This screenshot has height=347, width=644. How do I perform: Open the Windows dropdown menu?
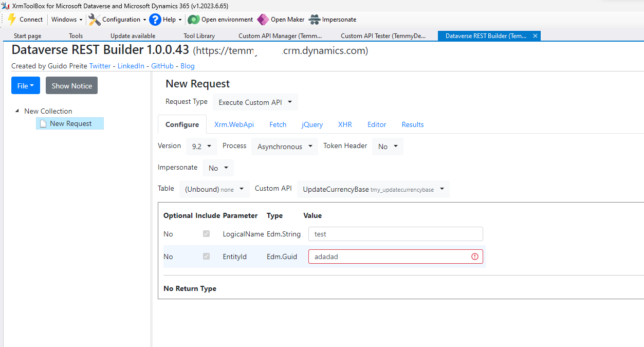(67, 20)
